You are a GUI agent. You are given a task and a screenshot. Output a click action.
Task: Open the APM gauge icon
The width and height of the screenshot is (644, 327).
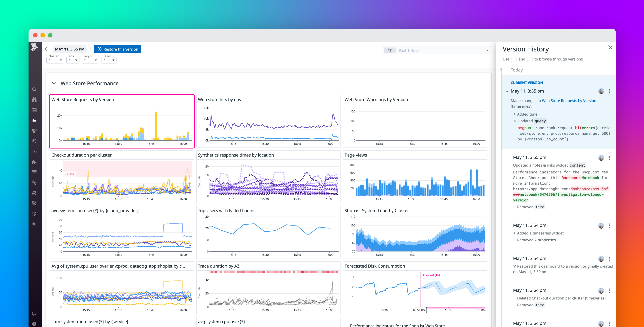click(34, 151)
